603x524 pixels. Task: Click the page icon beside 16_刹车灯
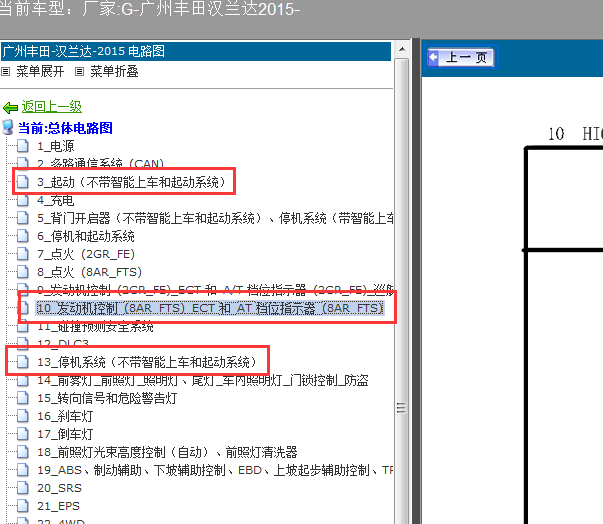[23, 416]
